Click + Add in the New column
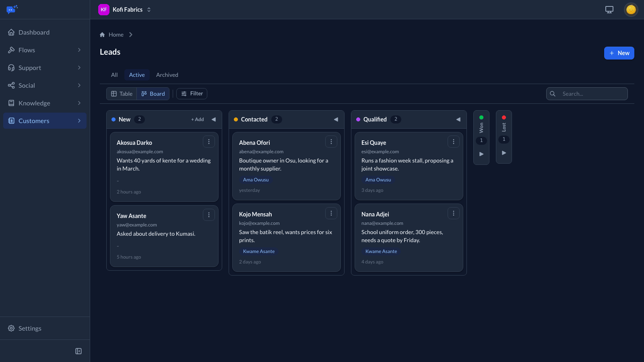This screenshot has width=644, height=362. tap(198, 119)
